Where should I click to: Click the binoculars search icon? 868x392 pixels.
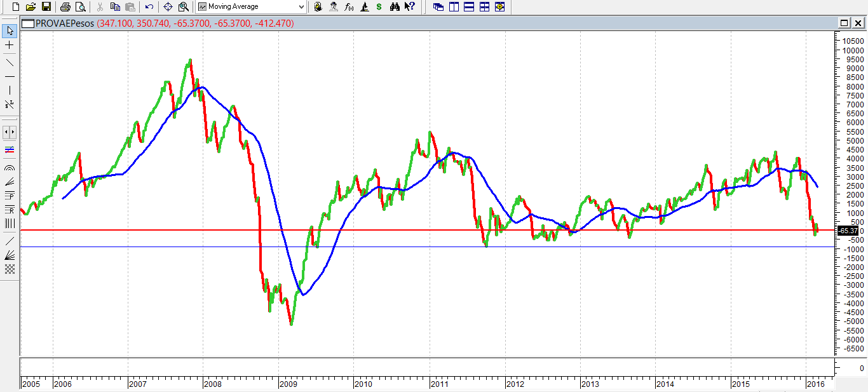coord(395,6)
